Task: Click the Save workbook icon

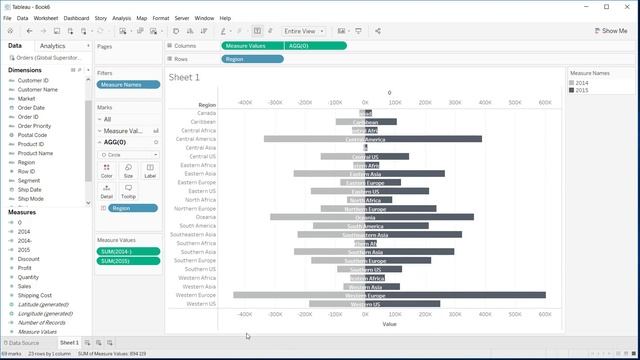Action: (57, 31)
